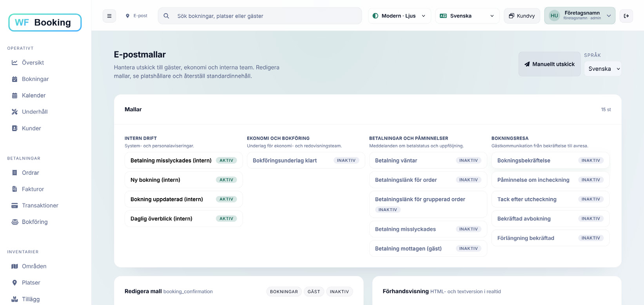Click the Platser pin icon
644x305 pixels.
pyautogui.click(x=15, y=283)
